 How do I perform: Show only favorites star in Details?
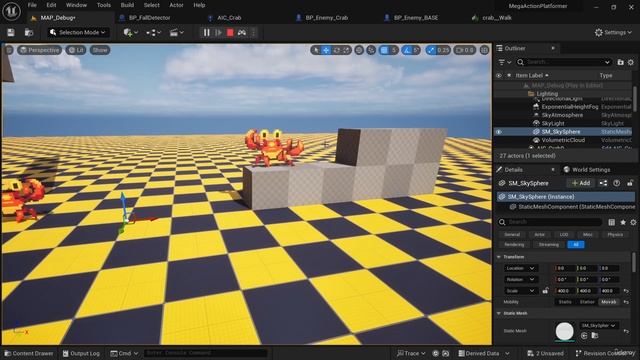point(623,222)
